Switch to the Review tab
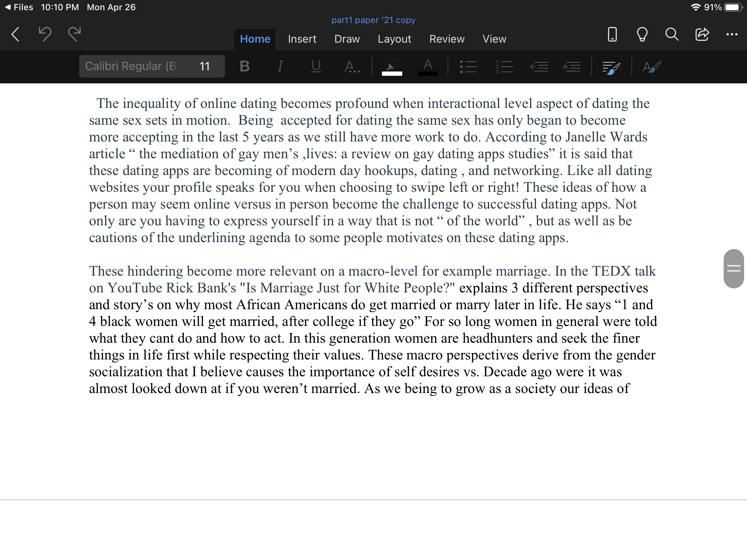 [x=447, y=39]
